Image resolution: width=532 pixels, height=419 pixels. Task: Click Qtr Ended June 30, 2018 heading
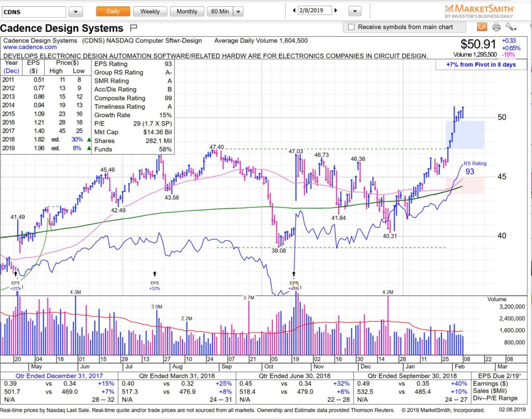pyautogui.click(x=295, y=375)
